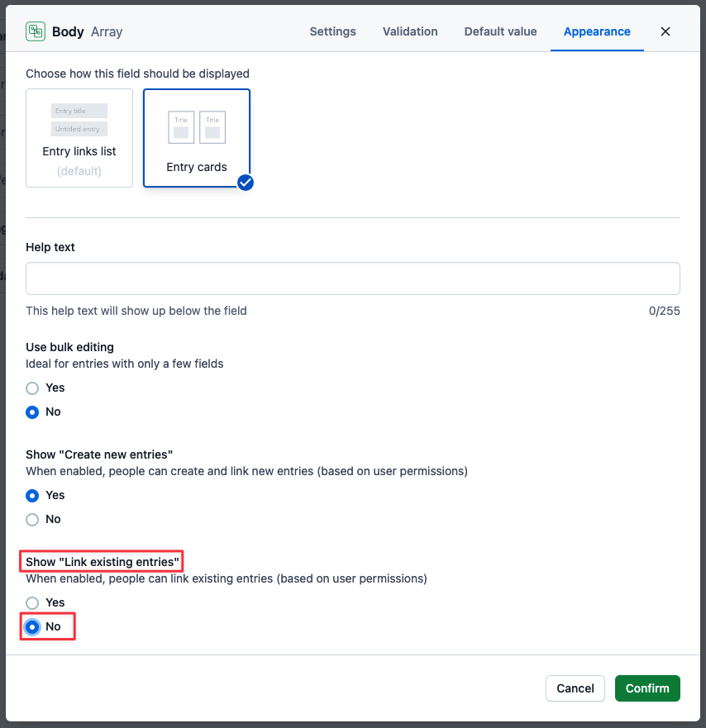
Task: Click the green Confirm button
Action: click(647, 688)
